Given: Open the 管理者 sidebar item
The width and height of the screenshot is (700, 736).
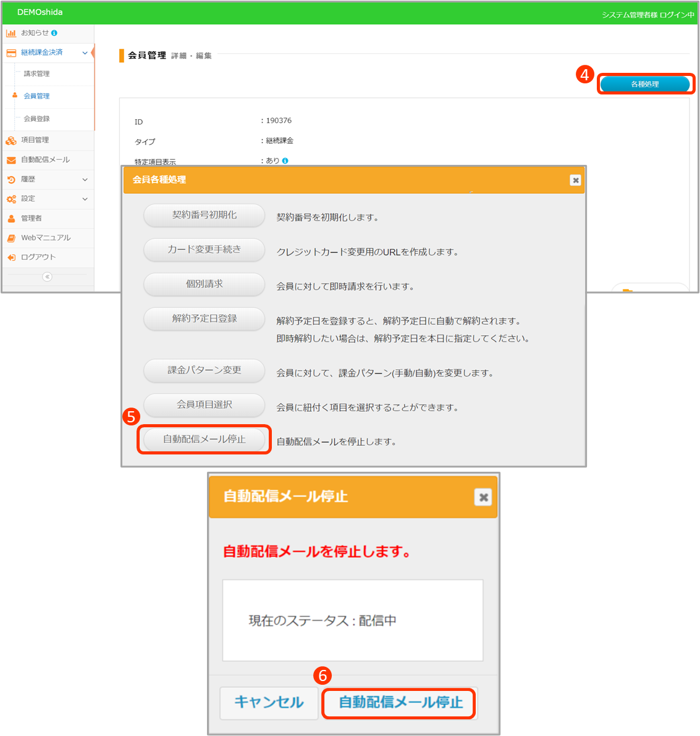Looking at the screenshot, I should (x=31, y=218).
